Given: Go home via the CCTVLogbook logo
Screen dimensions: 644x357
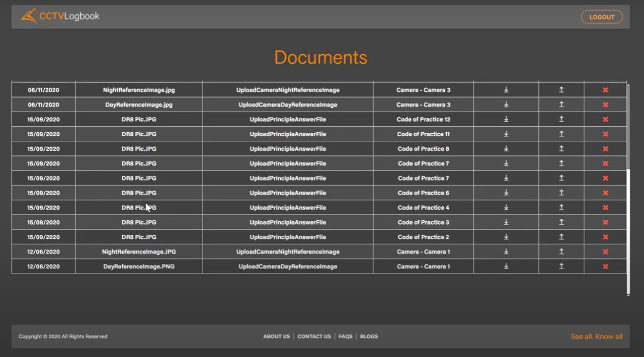Looking at the screenshot, I should (x=60, y=16).
